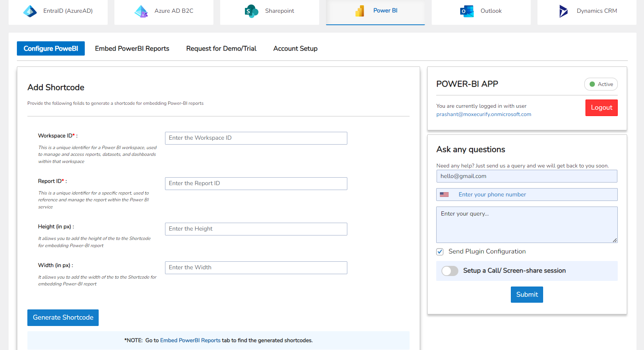The width and height of the screenshot is (644, 350).
Task: Open the Account Setup tab
Action: (x=295, y=48)
